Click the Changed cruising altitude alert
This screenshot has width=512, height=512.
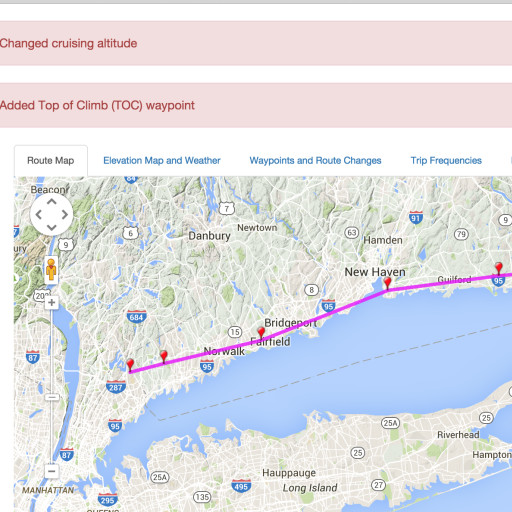[x=256, y=43]
